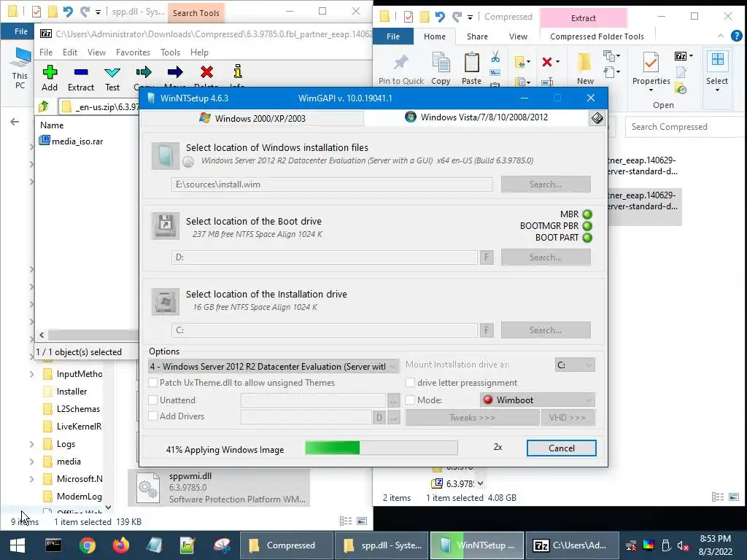Click the Copy icon in Compressed window ribbon

441,63
